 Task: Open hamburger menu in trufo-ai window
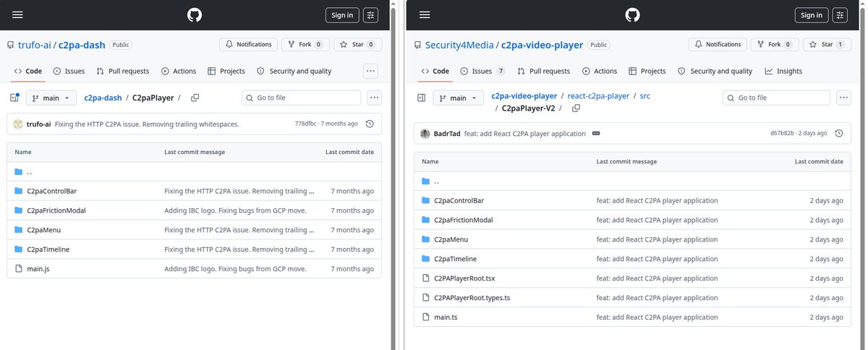[x=18, y=15]
